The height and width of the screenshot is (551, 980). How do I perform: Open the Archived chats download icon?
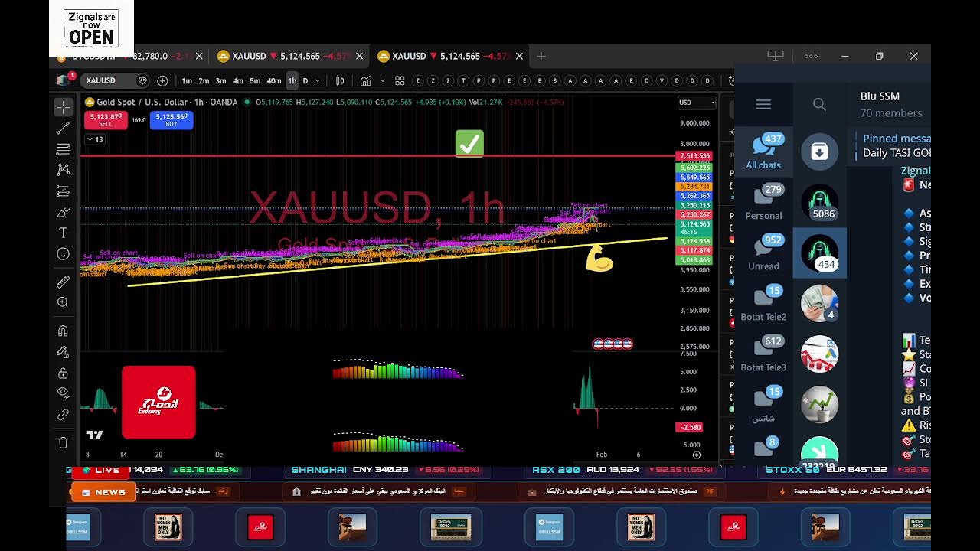(x=819, y=152)
